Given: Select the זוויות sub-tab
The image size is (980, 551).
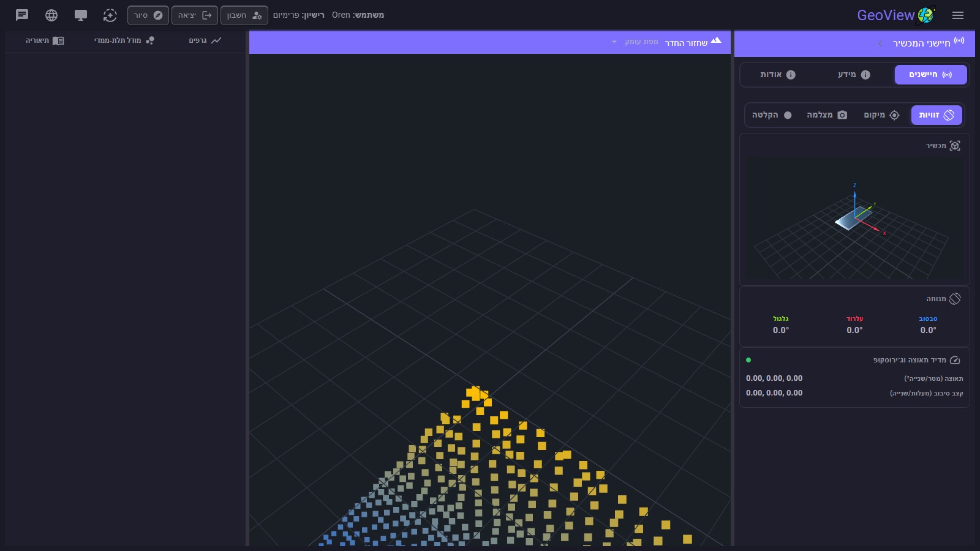Looking at the screenshot, I should (937, 115).
